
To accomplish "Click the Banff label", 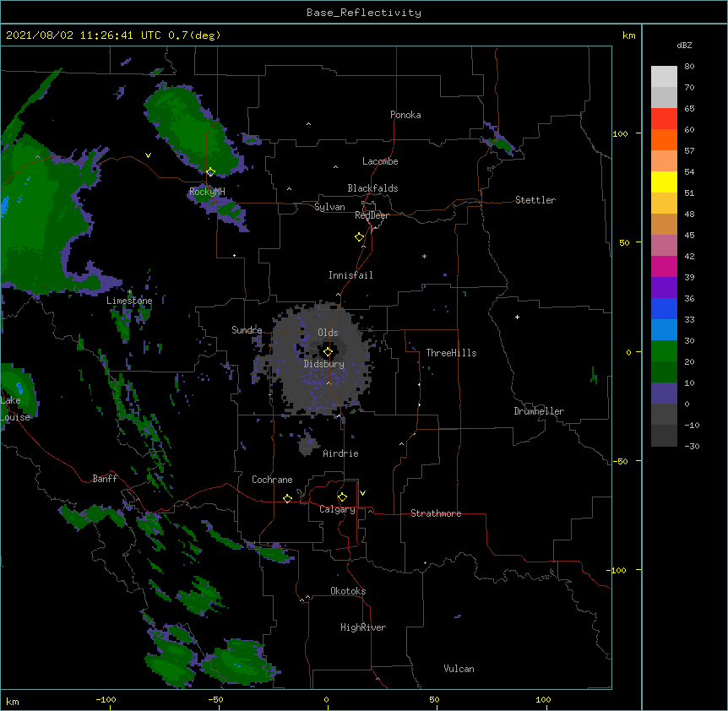I will [105, 479].
